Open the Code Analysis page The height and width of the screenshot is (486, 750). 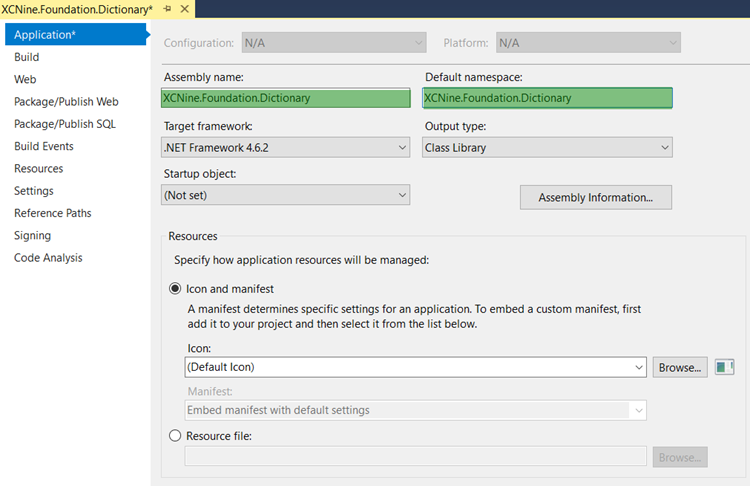pyautogui.click(x=48, y=258)
